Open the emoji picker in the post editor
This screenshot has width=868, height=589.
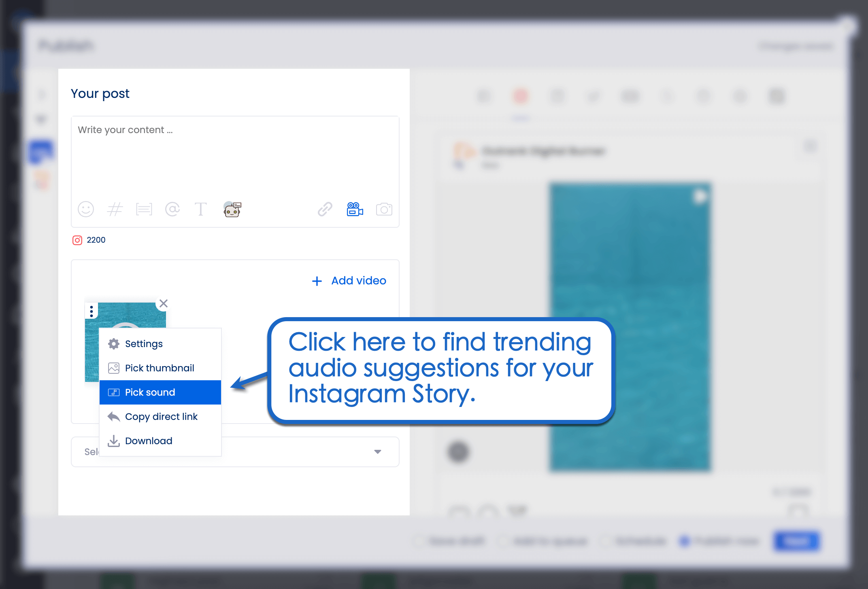point(85,209)
